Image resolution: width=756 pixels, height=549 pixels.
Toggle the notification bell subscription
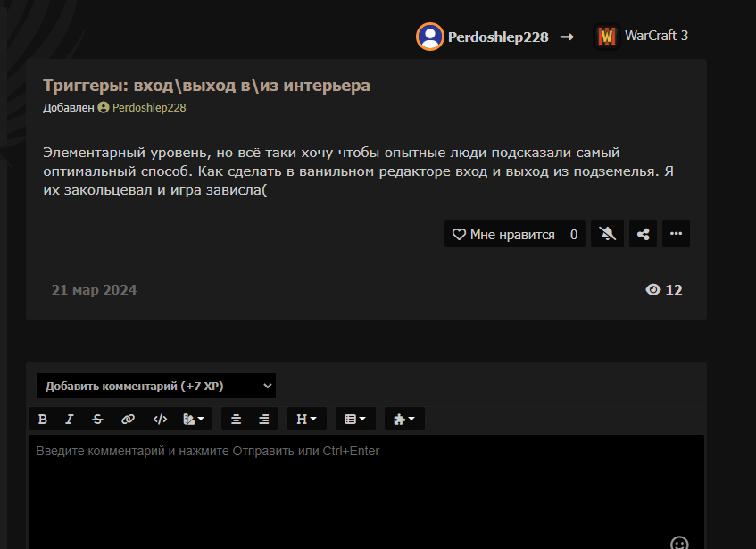607,234
